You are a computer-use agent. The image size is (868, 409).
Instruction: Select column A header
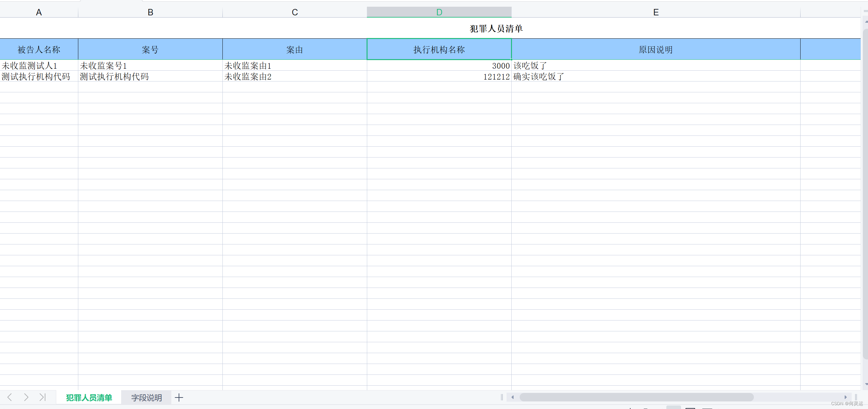39,12
